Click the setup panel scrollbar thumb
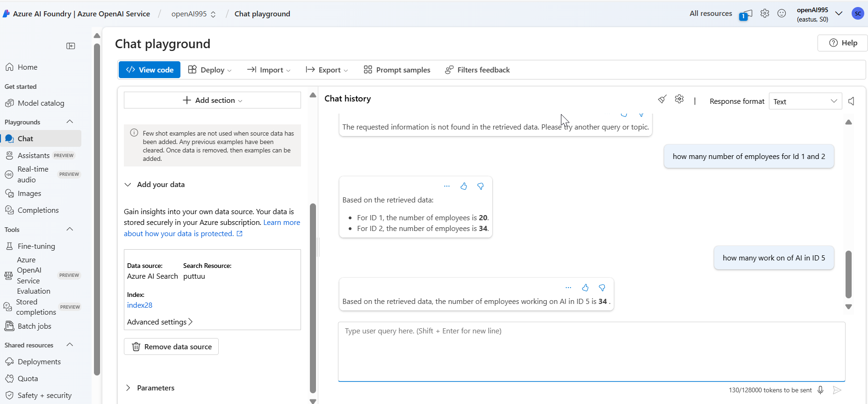The width and height of the screenshot is (868, 404). [x=313, y=298]
